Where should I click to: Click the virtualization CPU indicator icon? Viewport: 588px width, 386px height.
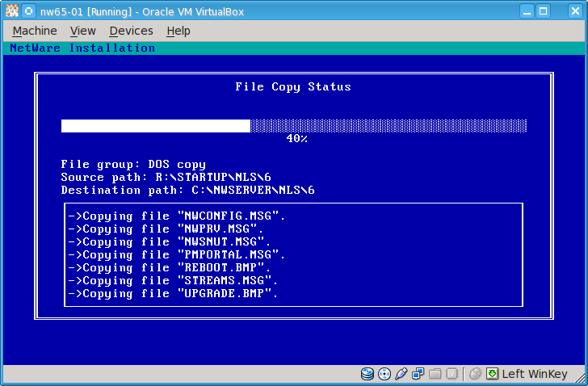click(x=452, y=374)
